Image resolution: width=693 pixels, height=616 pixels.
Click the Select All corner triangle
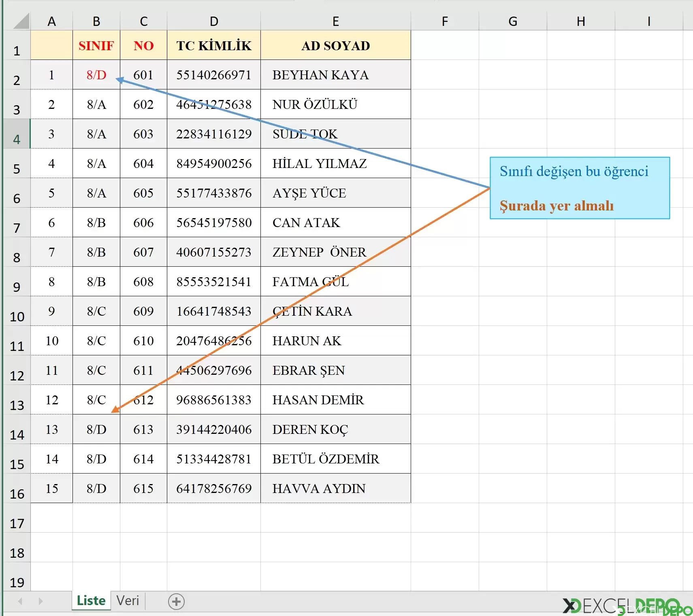pyautogui.click(x=21, y=21)
